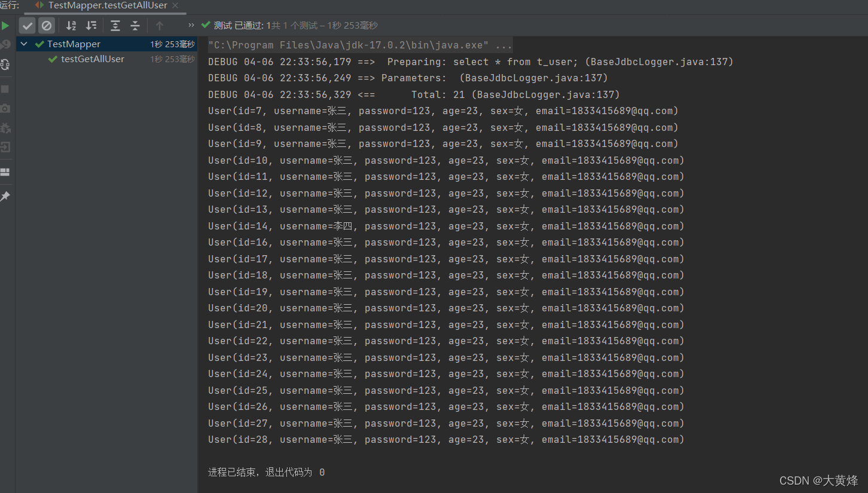Click the User(id=12 output line
The height and width of the screenshot is (493, 868).
446,193
